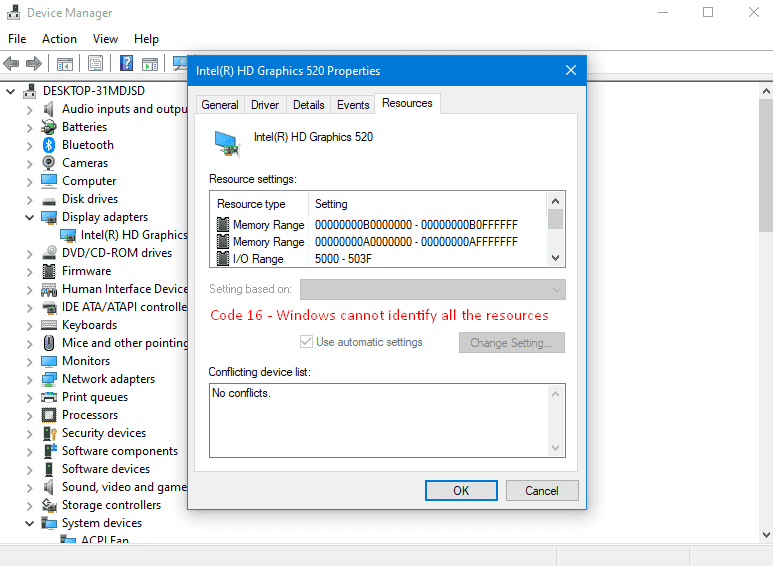
Task: Select the Memory Range 00000000B0000000 row
Action: [x=378, y=225]
